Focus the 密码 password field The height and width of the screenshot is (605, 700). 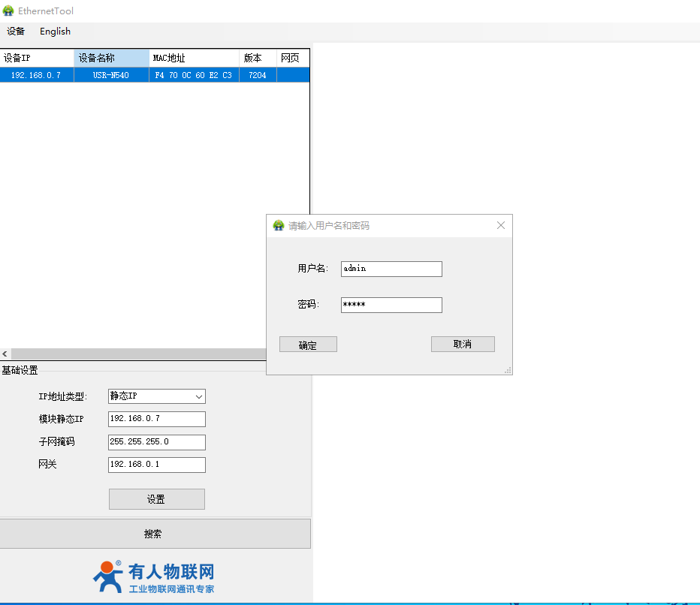coord(391,305)
